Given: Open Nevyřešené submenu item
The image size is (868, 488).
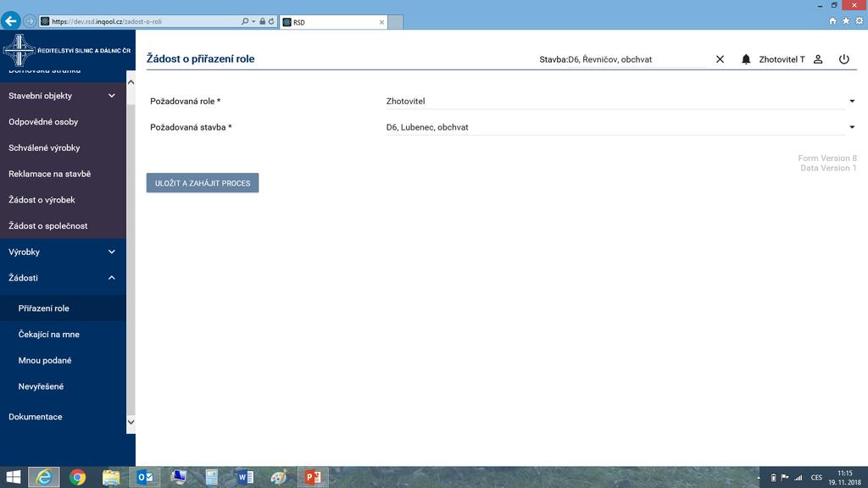Looking at the screenshot, I should pos(63,386).
